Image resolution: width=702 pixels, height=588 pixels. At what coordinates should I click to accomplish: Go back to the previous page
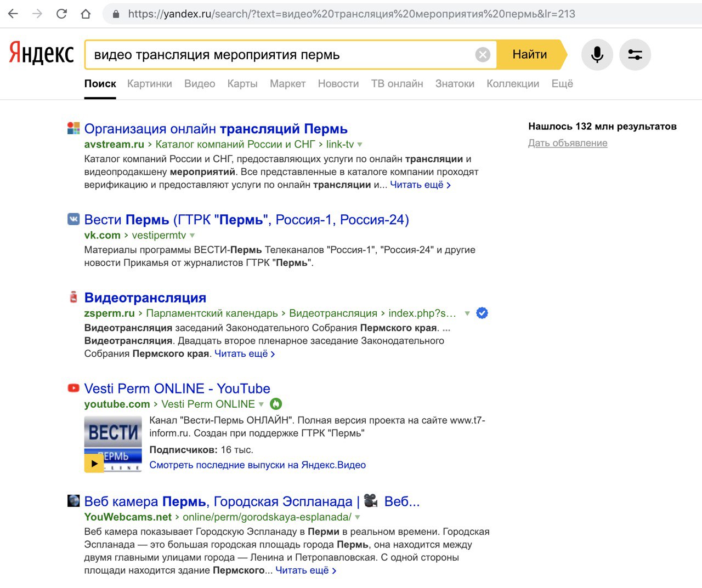(13, 14)
